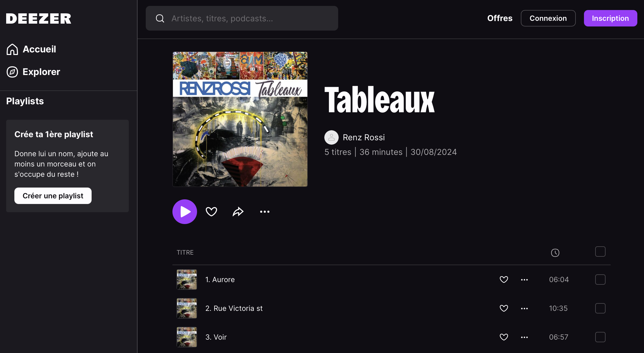Select all tracks header checkbox
644x353 pixels.
tap(600, 252)
